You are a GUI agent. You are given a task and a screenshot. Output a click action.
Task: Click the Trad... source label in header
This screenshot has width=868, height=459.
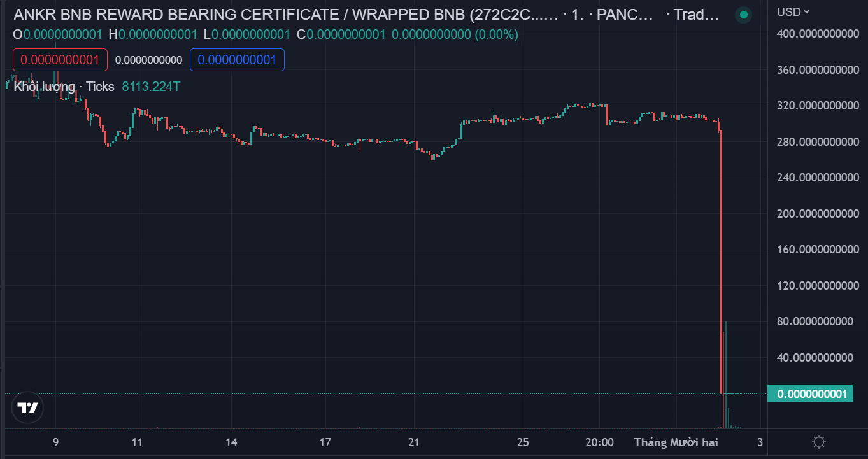697,15
